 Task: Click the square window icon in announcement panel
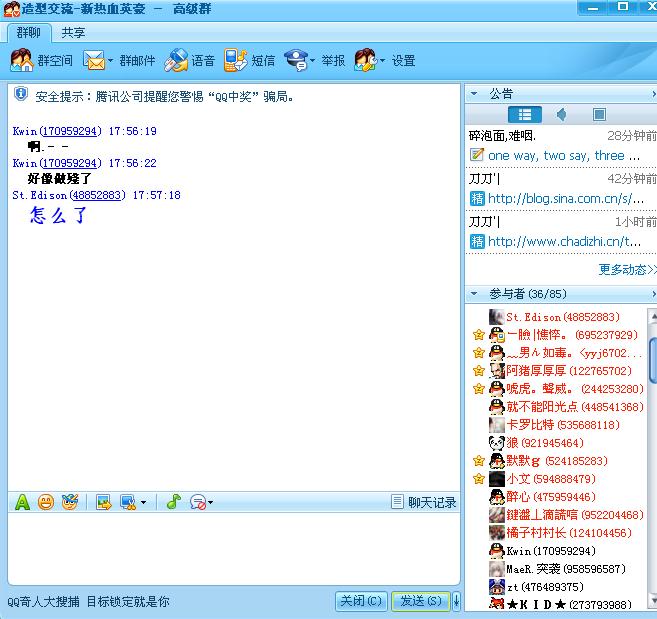pos(599,114)
